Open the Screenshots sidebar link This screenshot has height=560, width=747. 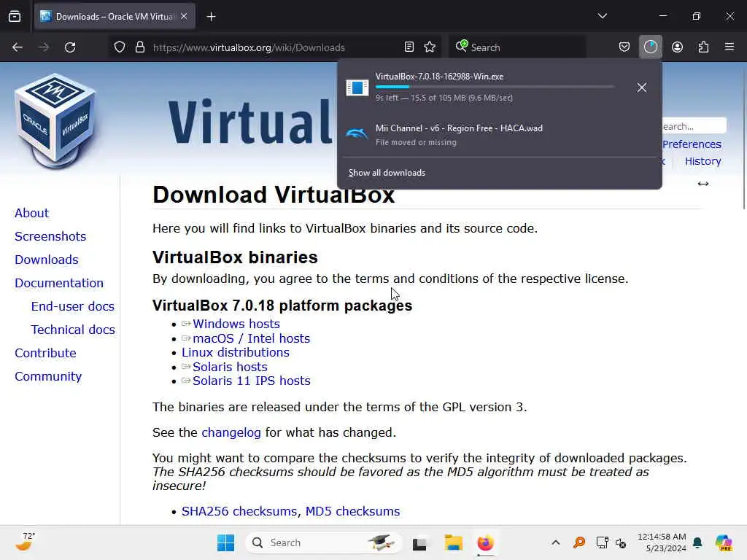click(50, 236)
